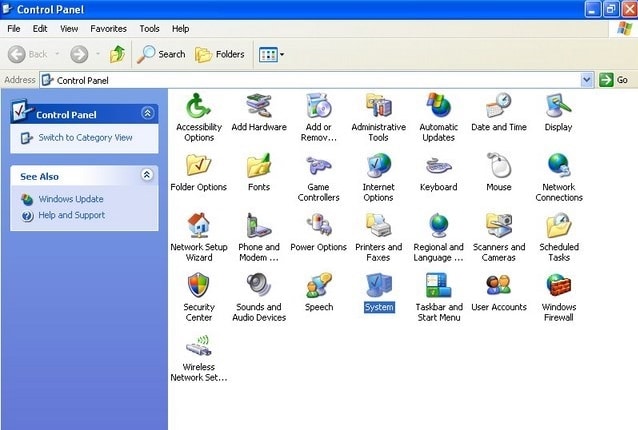This screenshot has width=638, height=430.
Task: Toggle the Folders pane button
Action: pyautogui.click(x=220, y=54)
